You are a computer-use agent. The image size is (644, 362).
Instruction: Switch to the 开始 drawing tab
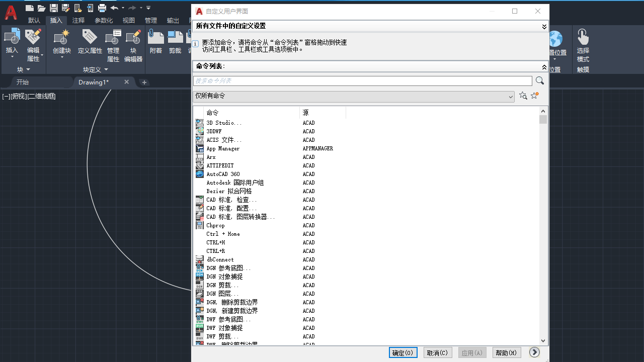(22, 82)
